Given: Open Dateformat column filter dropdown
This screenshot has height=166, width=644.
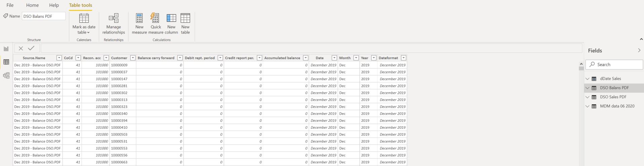Looking at the screenshot, I should pyautogui.click(x=404, y=58).
